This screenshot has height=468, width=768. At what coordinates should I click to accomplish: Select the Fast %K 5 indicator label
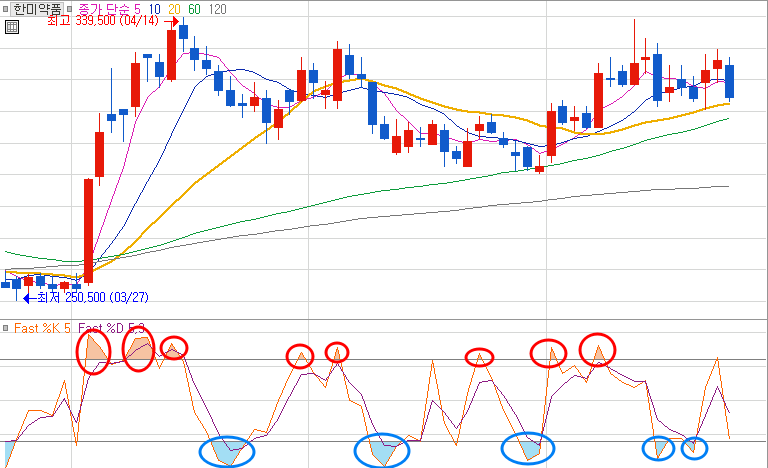42,328
